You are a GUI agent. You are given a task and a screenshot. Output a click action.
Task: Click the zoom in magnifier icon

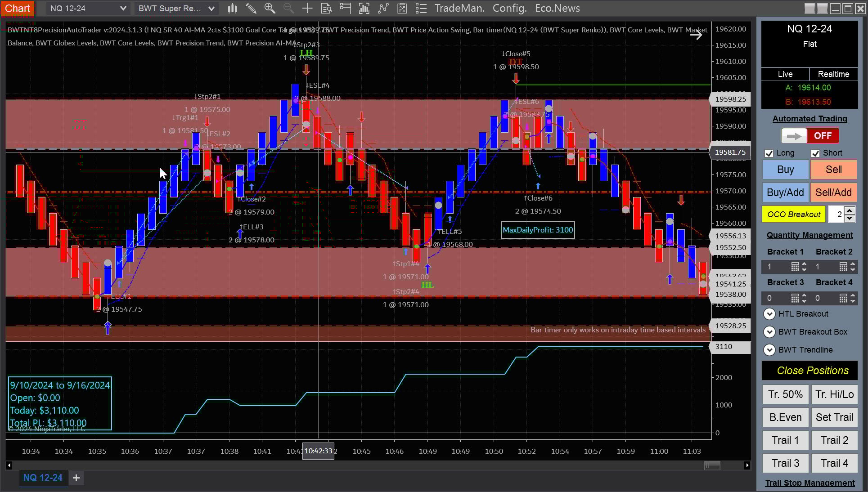point(270,8)
